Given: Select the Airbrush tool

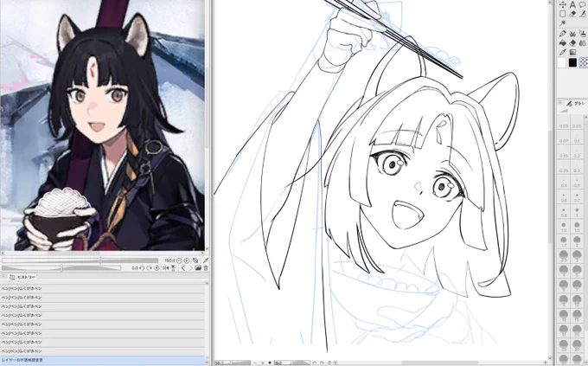Looking at the screenshot, I should click(583, 34).
